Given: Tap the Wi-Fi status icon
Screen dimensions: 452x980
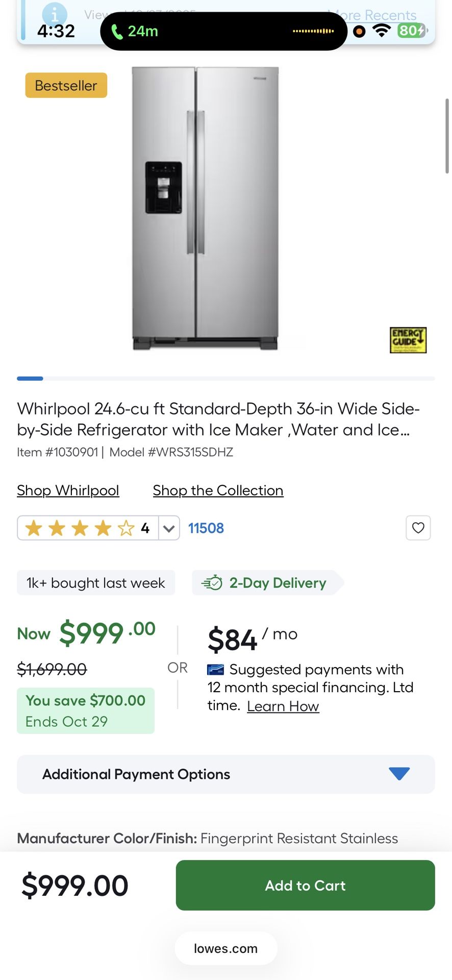Looking at the screenshot, I should 381,31.
